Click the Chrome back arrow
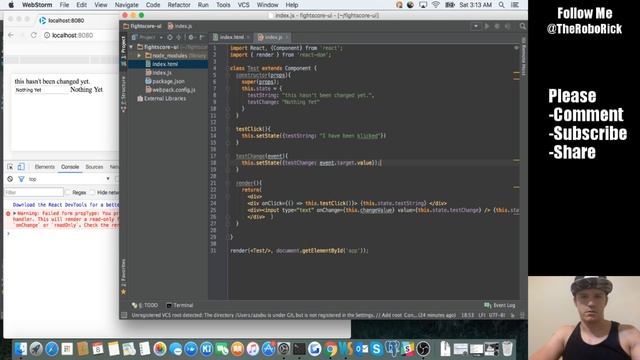The image size is (640, 360). [x=11, y=36]
